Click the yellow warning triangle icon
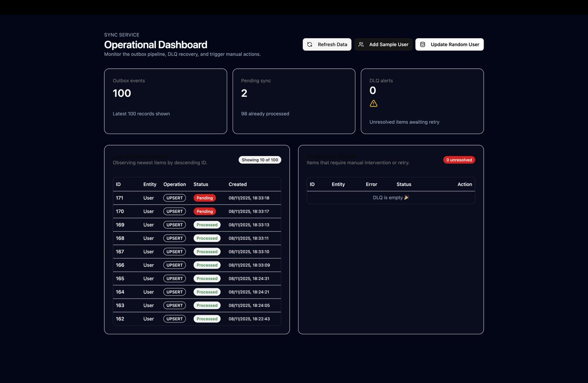This screenshot has width=588, height=383. pos(374,103)
